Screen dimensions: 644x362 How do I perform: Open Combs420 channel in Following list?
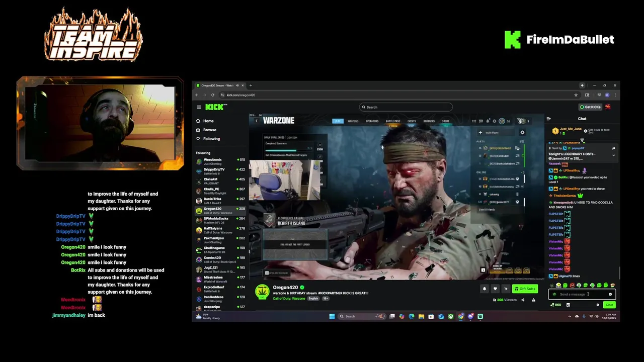(220, 259)
